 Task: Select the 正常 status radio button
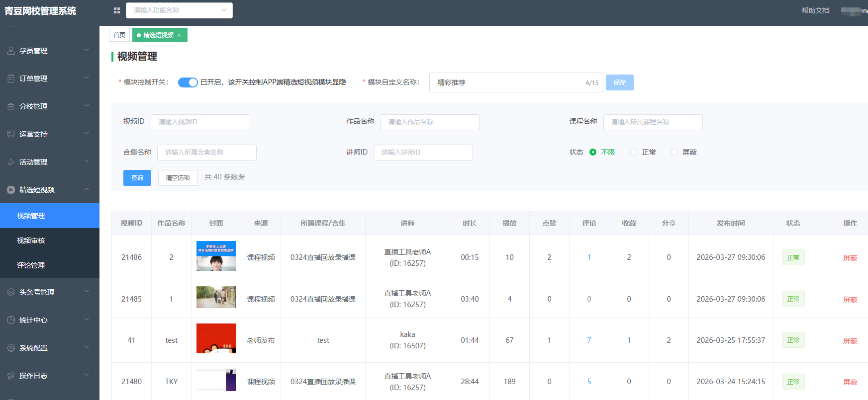pos(634,152)
